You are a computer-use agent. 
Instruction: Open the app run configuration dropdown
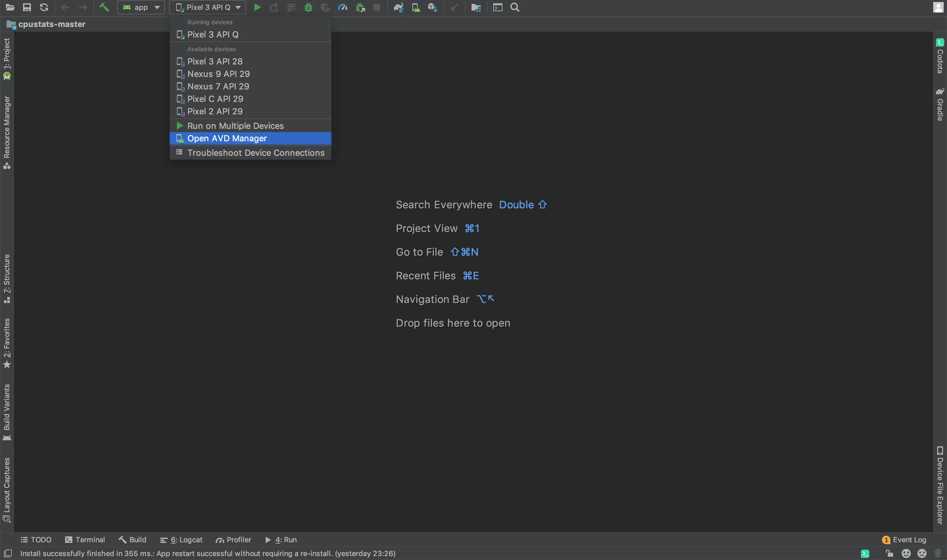click(141, 7)
